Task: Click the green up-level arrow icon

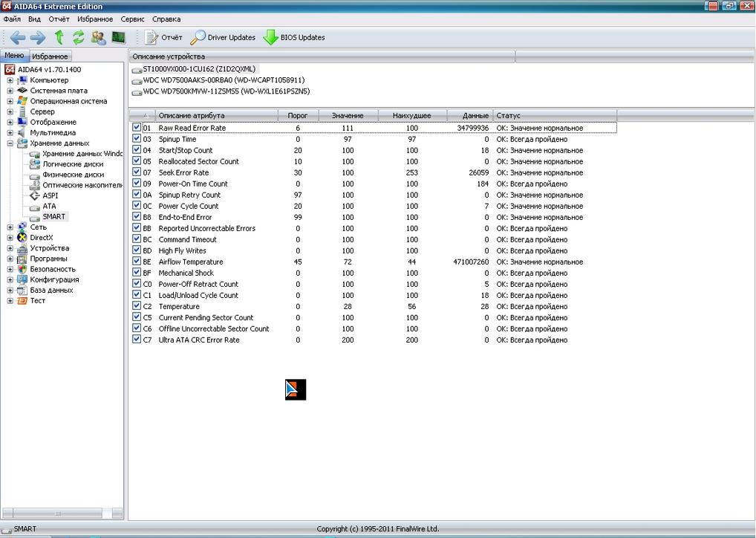Action: pos(59,38)
